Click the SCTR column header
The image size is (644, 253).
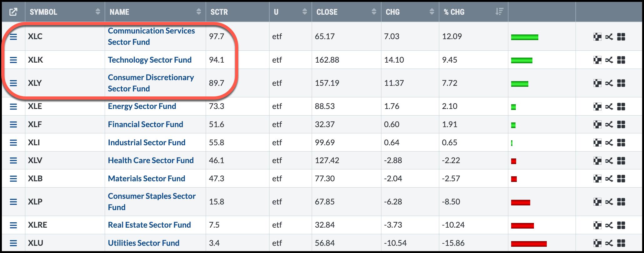tap(219, 12)
